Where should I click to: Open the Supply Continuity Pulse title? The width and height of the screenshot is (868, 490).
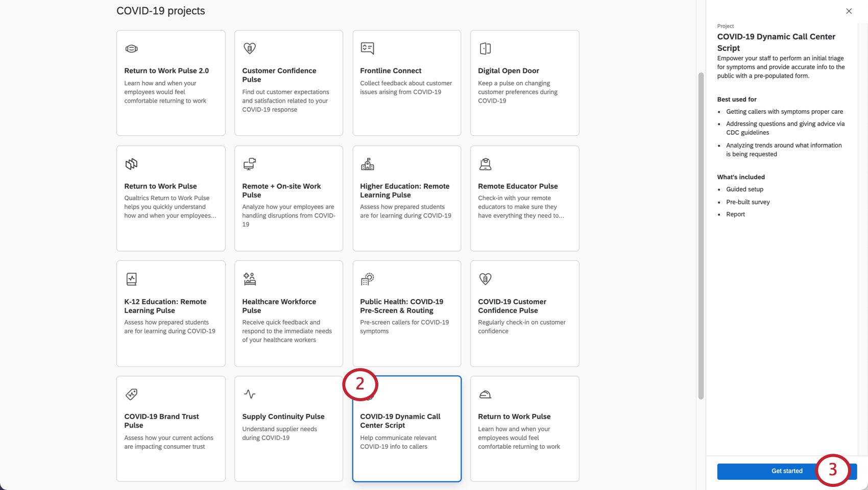pos(283,416)
